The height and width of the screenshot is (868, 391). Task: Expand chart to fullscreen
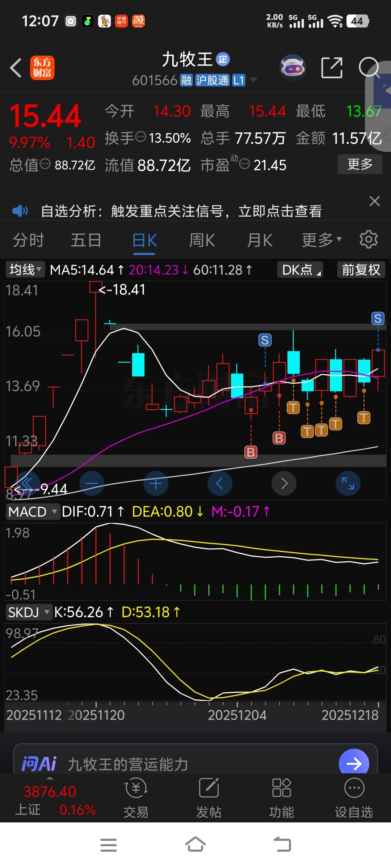(348, 483)
